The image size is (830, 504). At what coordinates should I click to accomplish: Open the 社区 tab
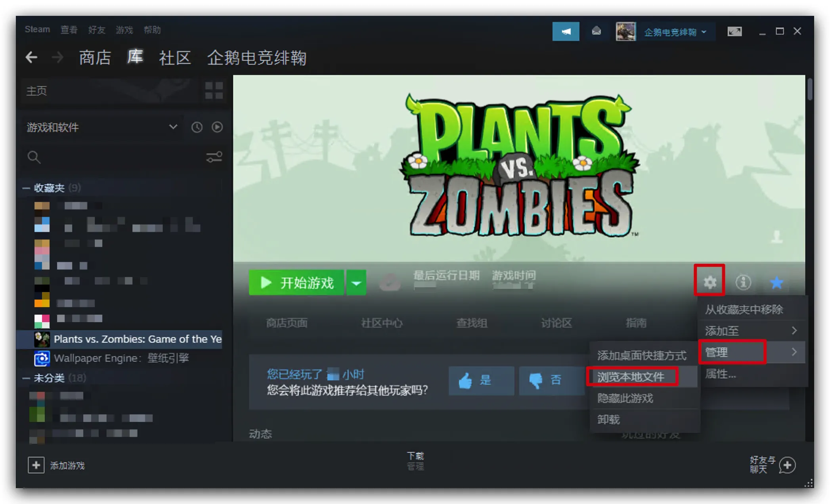click(175, 58)
